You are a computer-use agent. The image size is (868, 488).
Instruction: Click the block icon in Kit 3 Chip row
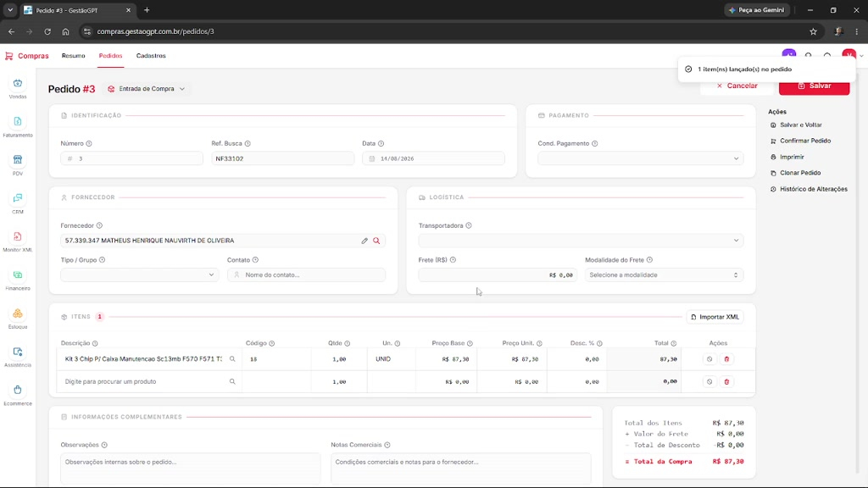click(x=709, y=359)
